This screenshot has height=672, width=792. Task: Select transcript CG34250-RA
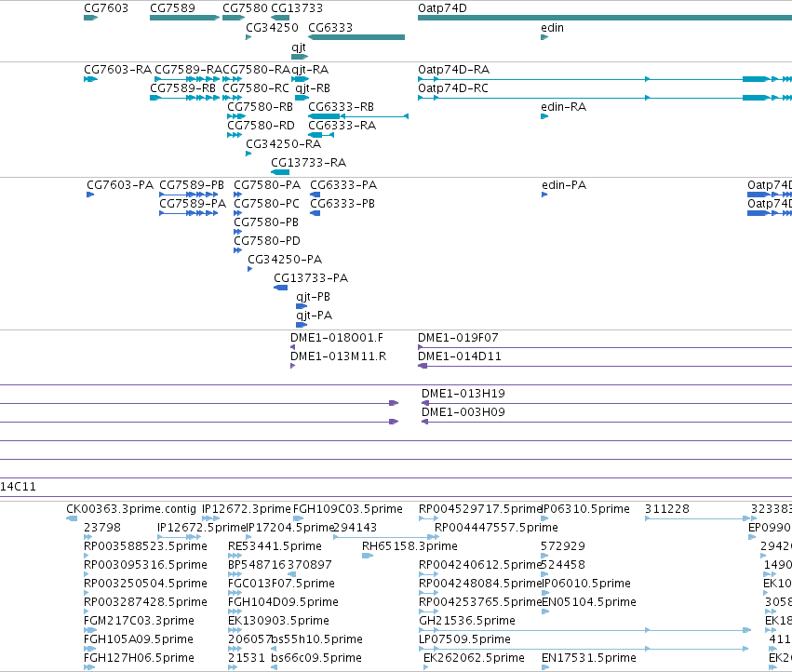[x=248, y=154]
